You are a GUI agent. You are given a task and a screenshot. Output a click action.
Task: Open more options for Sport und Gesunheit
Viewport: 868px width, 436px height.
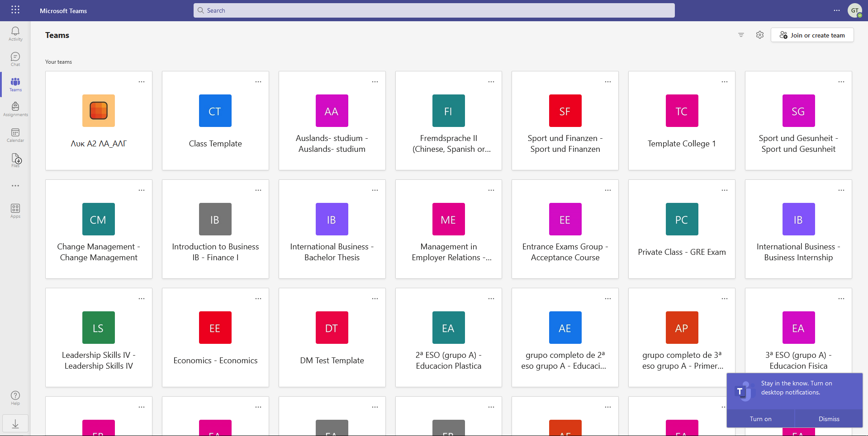tap(841, 82)
